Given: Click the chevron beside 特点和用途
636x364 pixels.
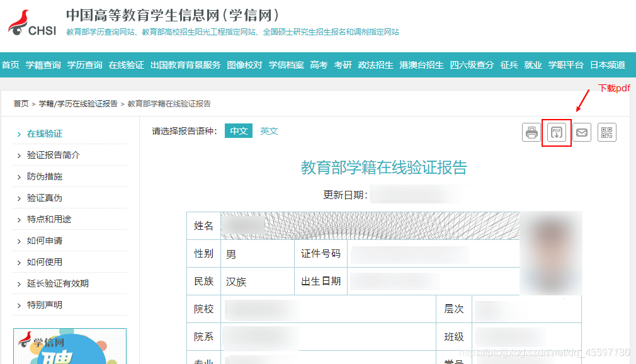Looking at the screenshot, I should 19,220.
